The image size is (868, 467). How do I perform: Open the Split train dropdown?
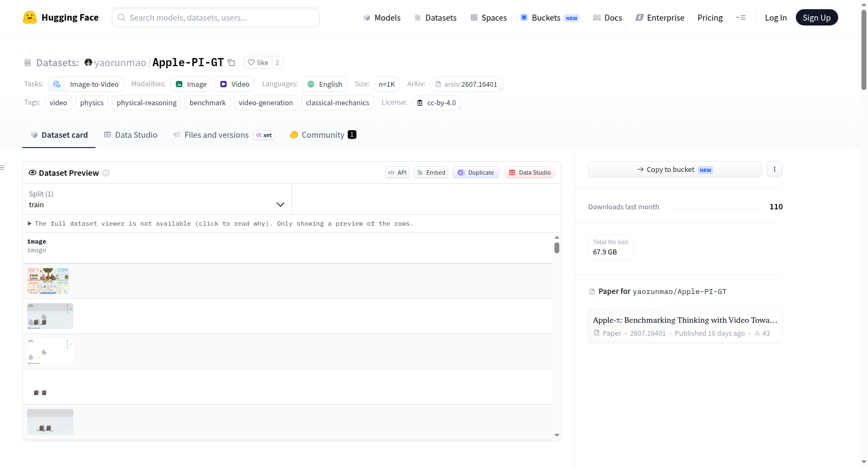(x=157, y=199)
